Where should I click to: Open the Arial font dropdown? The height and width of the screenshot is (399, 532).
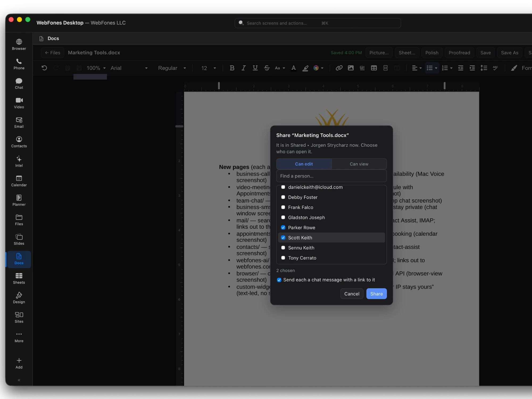[x=129, y=68]
